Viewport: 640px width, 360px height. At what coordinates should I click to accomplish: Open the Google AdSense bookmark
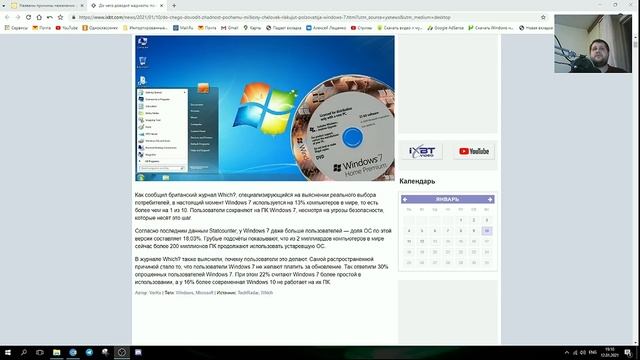[x=445, y=28]
